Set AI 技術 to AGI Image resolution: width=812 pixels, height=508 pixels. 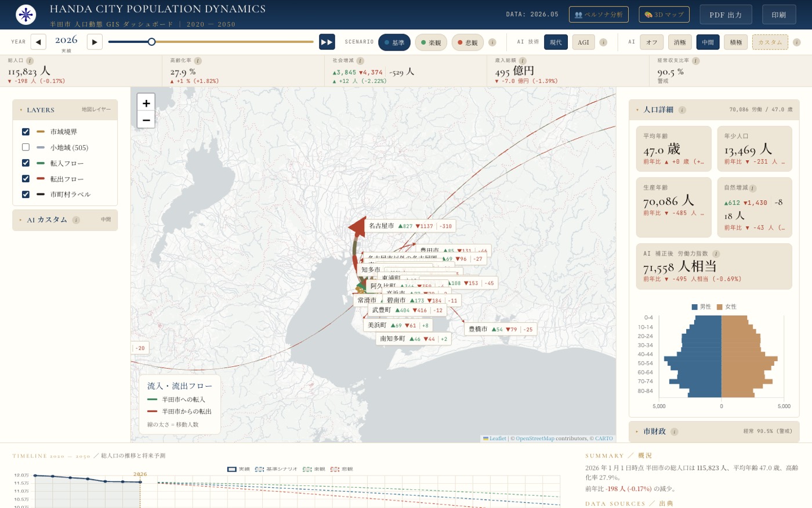(583, 42)
